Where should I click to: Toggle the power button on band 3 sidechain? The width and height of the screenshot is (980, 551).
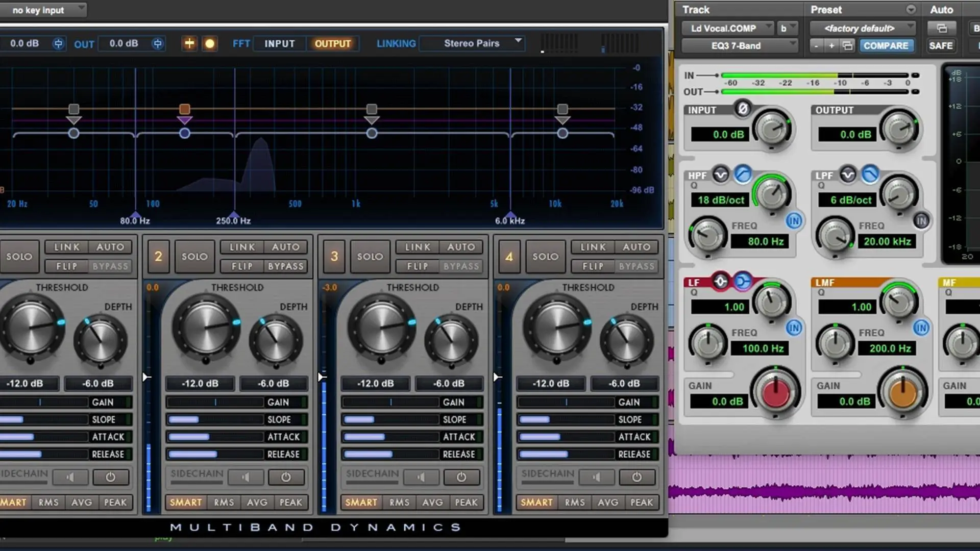click(461, 477)
